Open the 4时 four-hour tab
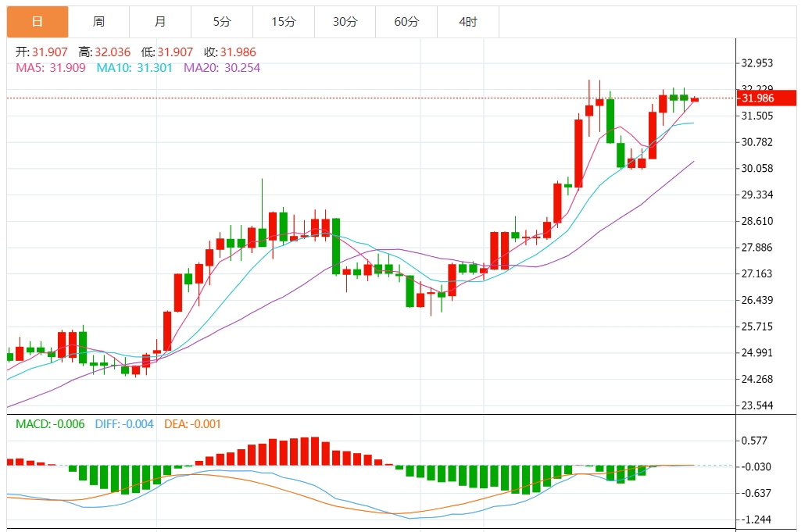Image resolution: width=812 pixels, height=532 pixels. [x=468, y=22]
